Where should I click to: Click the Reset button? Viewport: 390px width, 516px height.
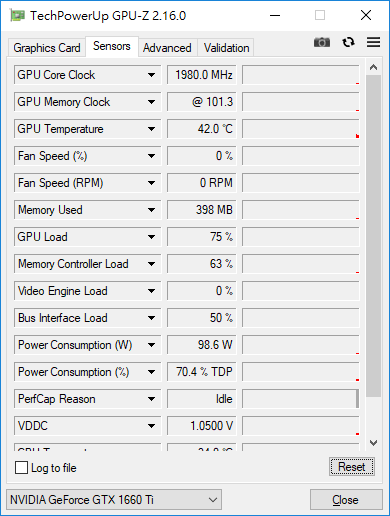pyautogui.click(x=352, y=467)
